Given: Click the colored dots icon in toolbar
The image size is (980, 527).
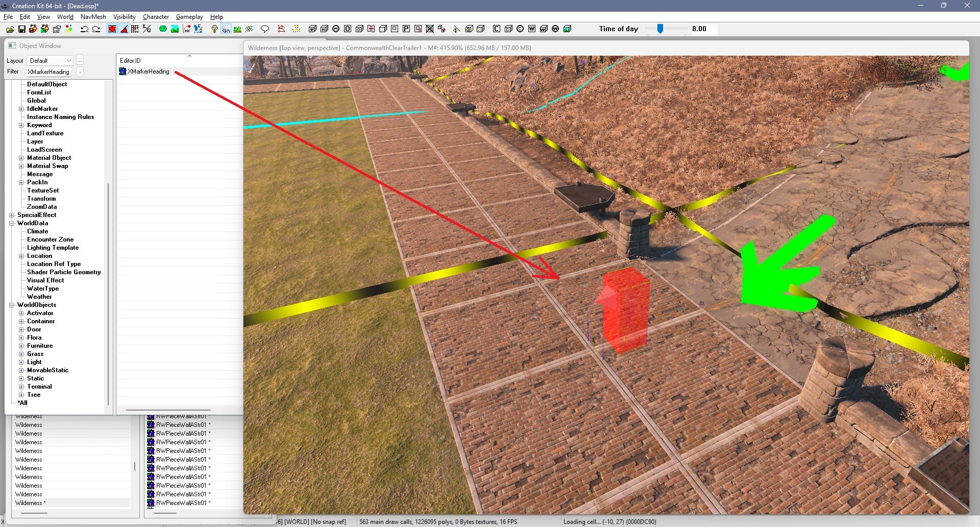Looking at the screenshot, I should 69,29.
